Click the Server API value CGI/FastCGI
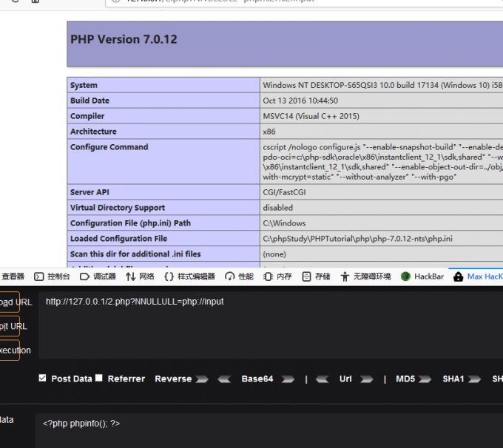 (x=284, y=192)
